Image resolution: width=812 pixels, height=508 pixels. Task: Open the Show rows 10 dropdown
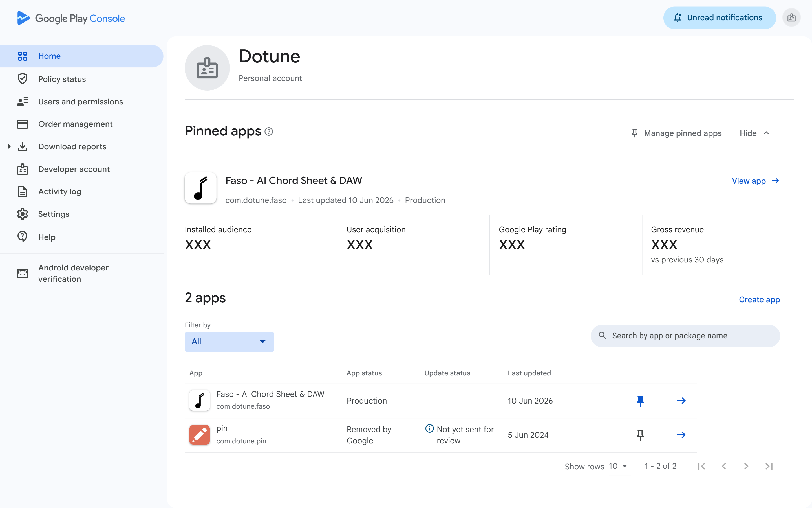(619, 466)
